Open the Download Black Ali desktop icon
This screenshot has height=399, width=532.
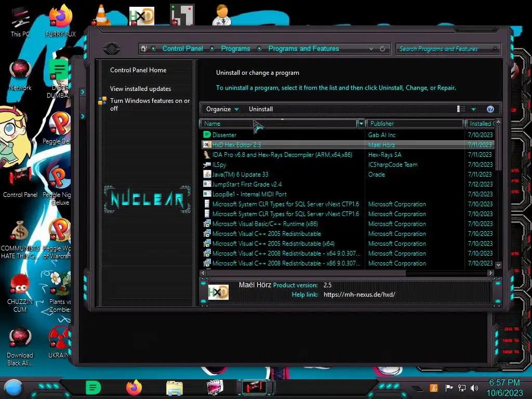[20, 346]
